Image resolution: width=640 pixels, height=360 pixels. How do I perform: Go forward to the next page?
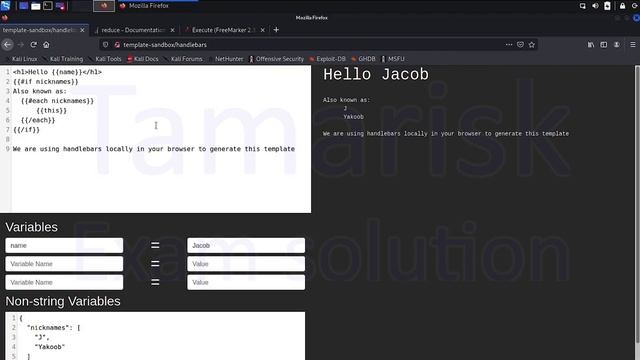coord(21,45)
